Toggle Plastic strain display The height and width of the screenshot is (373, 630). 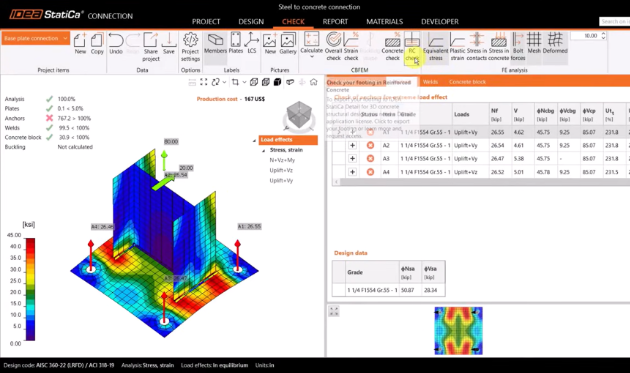(x=457, y=47)
